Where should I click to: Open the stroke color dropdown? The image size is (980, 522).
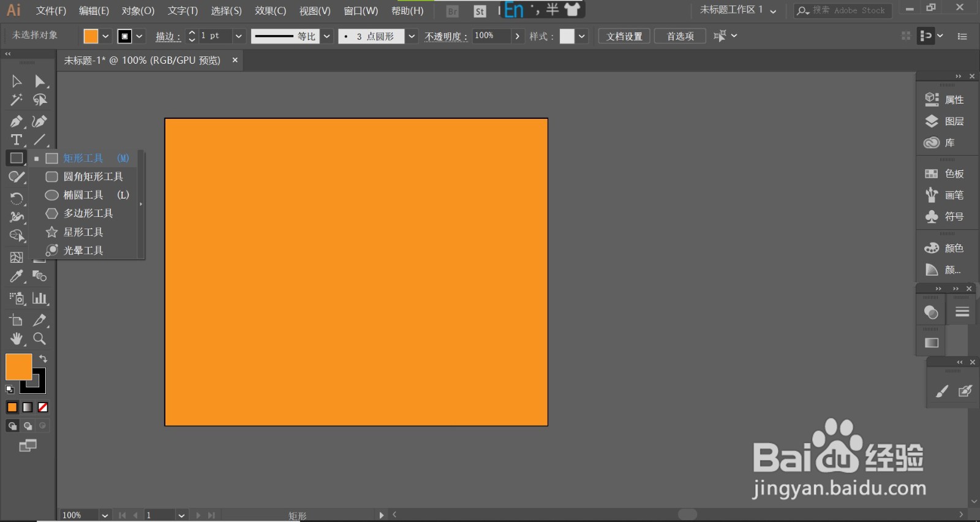140,36
